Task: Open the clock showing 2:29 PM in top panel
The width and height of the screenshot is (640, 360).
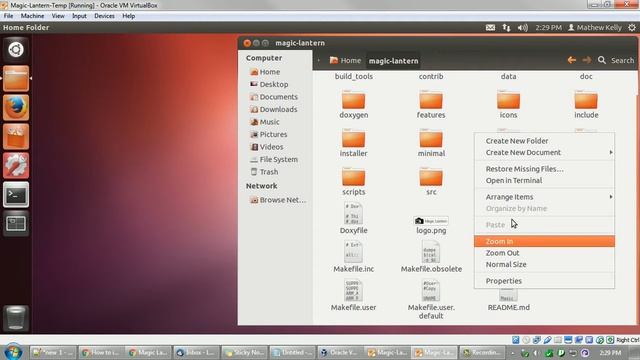Action: point(548,27)
